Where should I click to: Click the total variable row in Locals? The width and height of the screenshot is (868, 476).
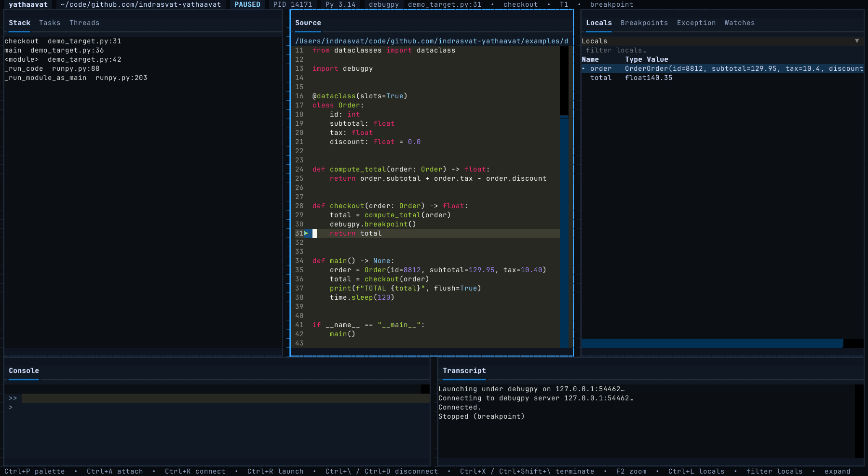coord(722,78)
